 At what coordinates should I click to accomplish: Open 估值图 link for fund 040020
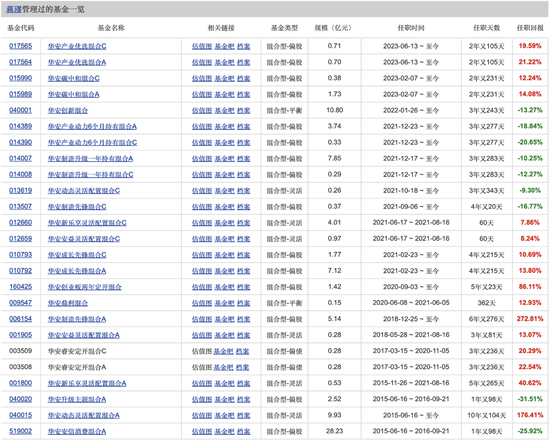point(202,399)
